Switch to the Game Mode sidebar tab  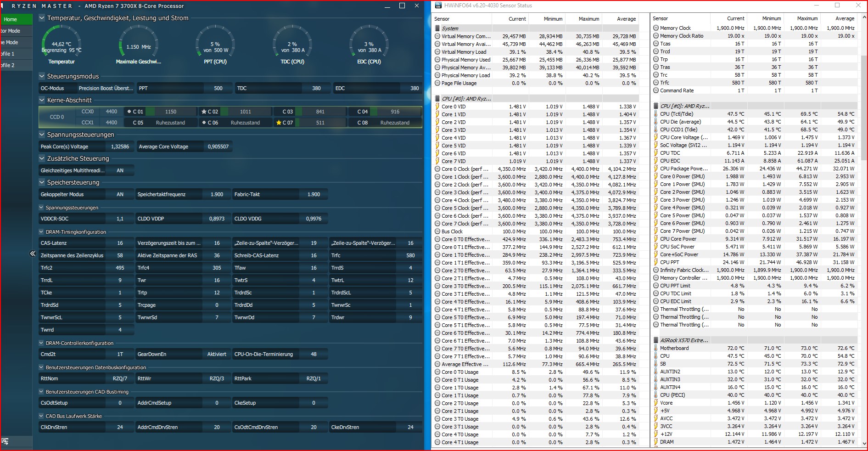click(17, 42)
